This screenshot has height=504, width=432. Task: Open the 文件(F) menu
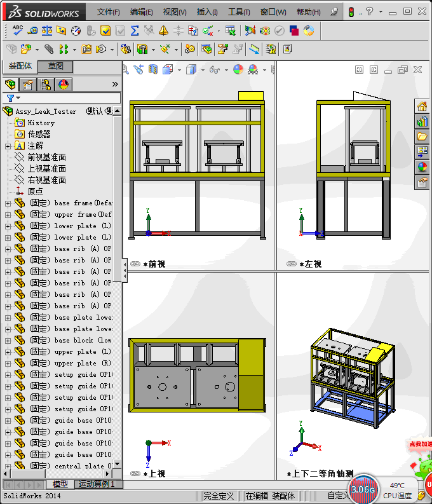(108, 12)
